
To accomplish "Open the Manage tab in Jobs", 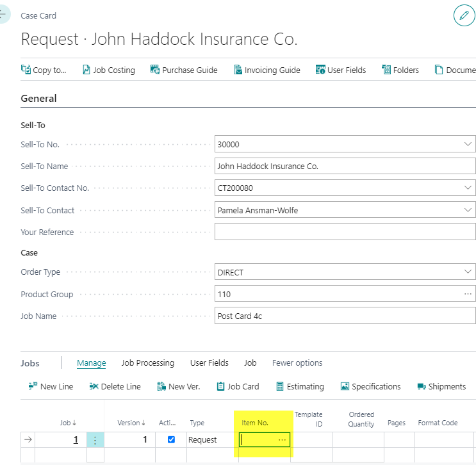I will pyautogui.click(x=92, y=363).
